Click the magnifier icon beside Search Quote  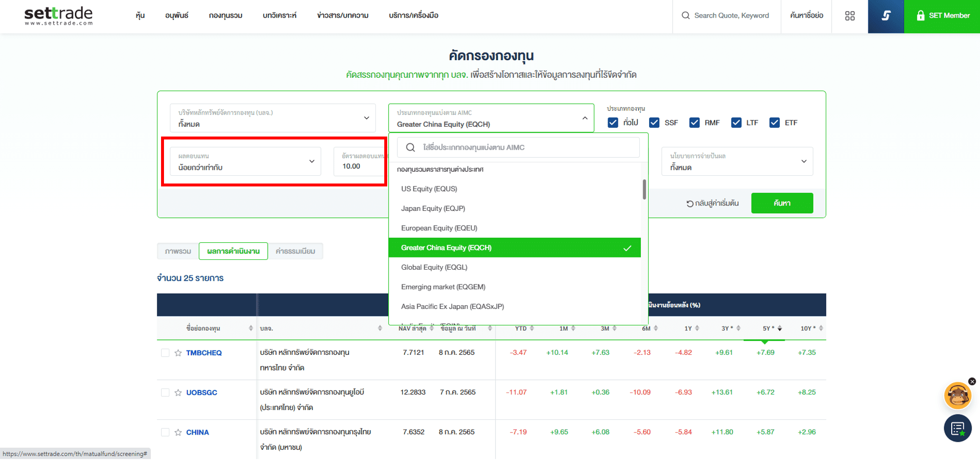(685, 16)
